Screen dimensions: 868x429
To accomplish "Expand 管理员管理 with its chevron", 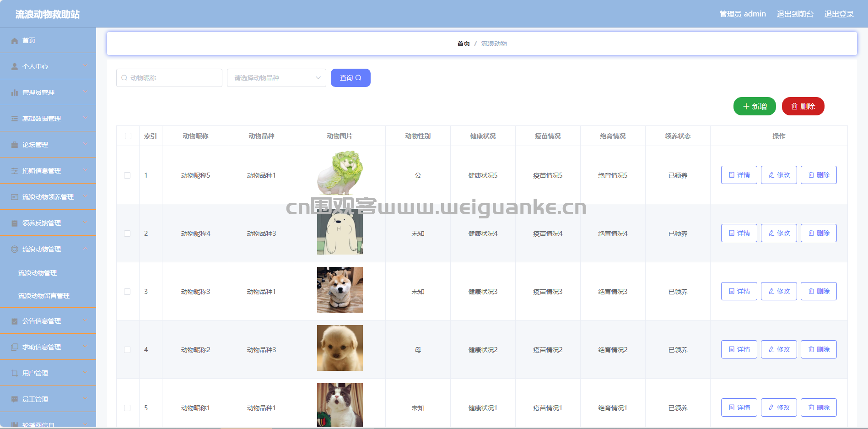I will coord(86,92).
